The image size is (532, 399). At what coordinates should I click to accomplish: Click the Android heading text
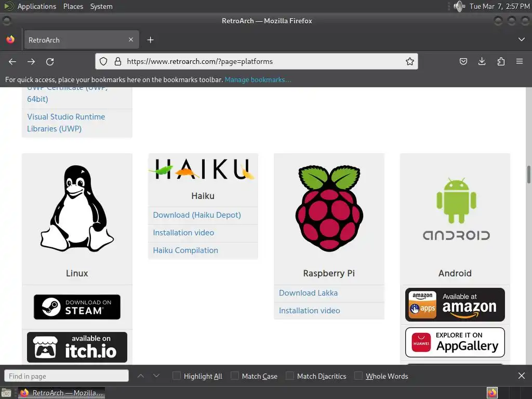(455, 273)
